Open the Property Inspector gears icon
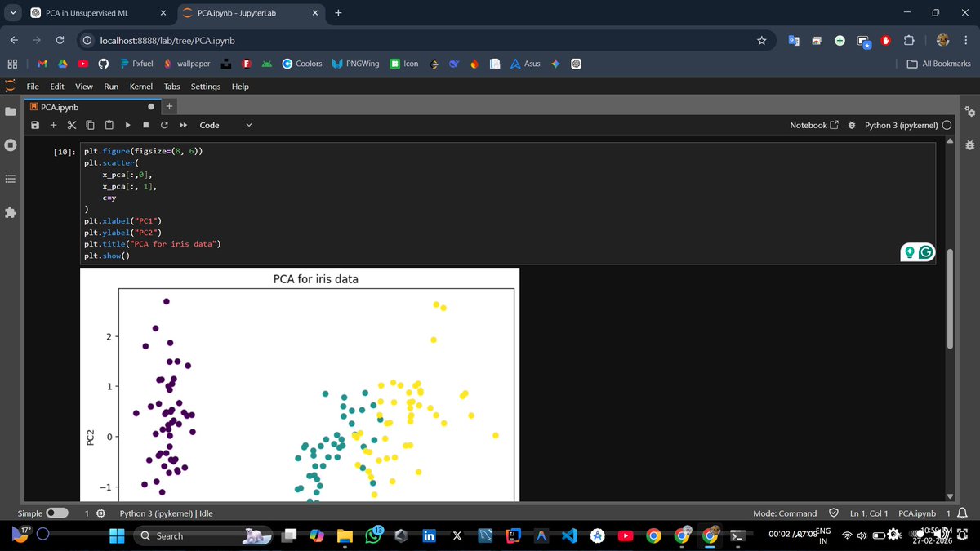The height and width of the screenshot is (551, 980). point(969,111)
